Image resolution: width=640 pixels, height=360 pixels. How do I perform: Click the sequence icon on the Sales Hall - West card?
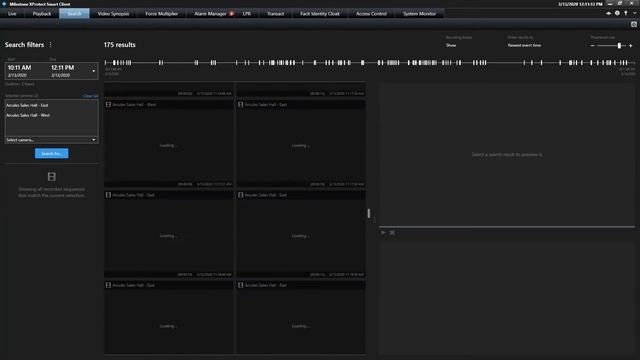pos(109,104)
